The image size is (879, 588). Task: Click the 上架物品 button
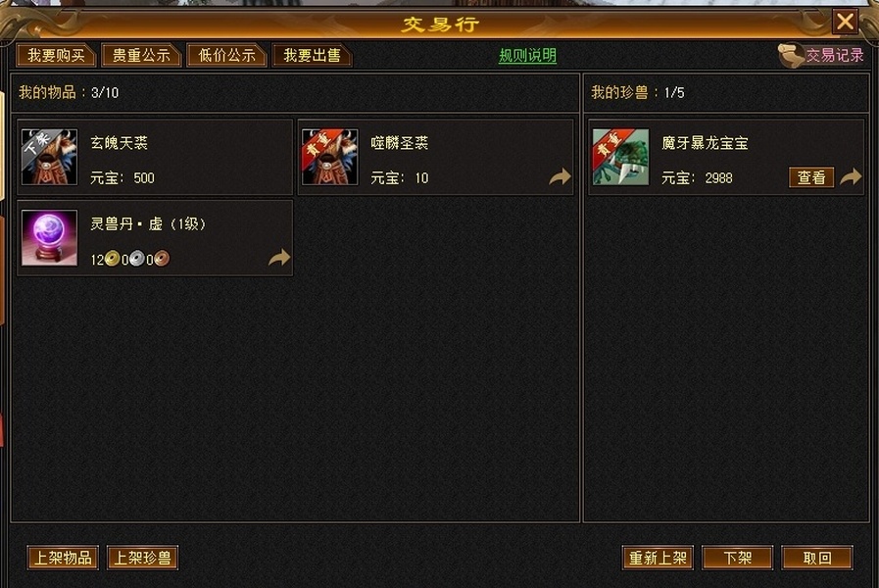(63, 558)
